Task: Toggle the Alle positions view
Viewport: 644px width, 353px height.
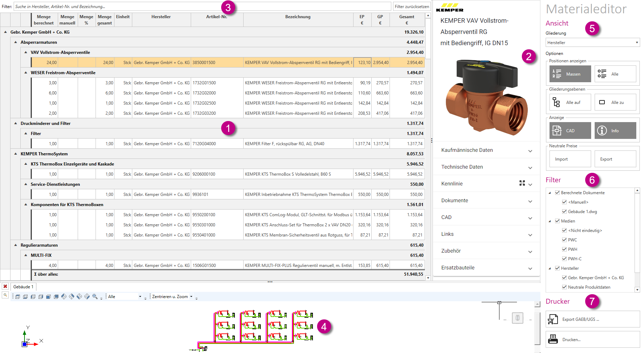Action: pos(615,74)
